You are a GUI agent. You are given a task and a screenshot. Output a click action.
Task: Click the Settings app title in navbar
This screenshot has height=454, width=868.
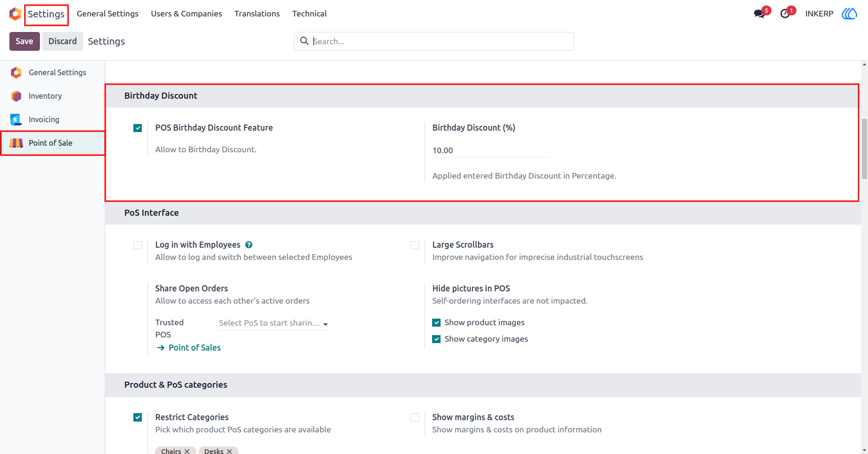pos(46,14)
